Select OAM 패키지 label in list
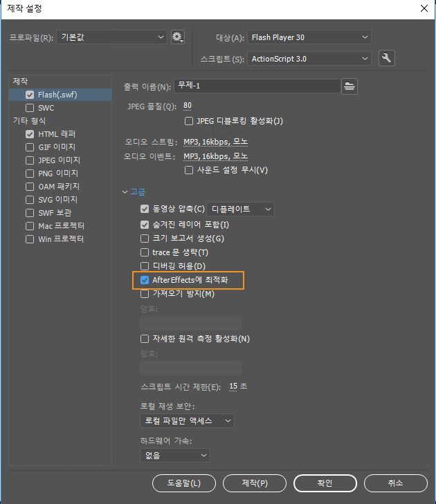The image size is (436, 504). coord(59,187)
